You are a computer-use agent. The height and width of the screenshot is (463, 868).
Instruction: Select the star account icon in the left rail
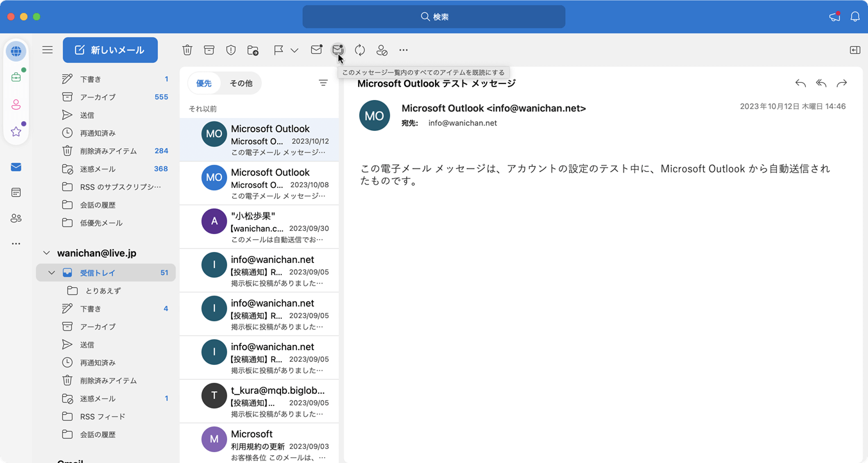tap(16, 131)
